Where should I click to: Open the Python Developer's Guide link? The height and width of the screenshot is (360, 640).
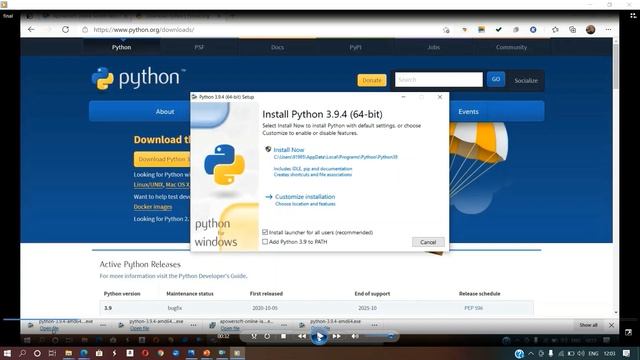212,276
